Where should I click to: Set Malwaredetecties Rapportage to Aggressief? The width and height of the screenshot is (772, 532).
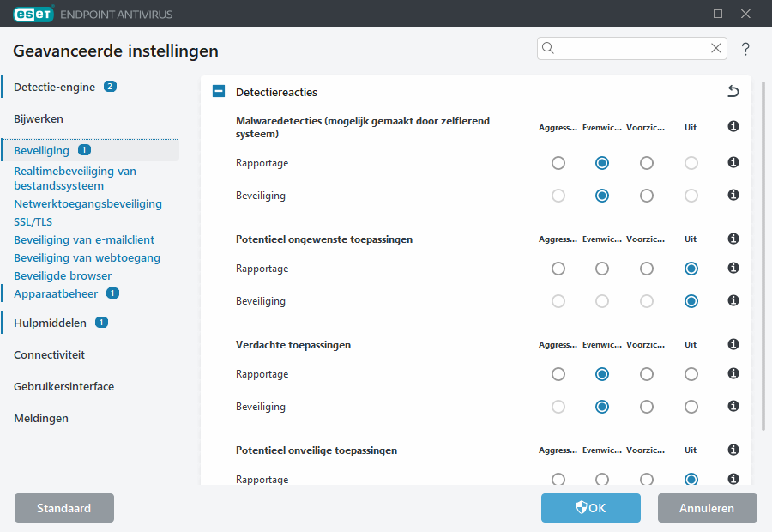(558, 163)
